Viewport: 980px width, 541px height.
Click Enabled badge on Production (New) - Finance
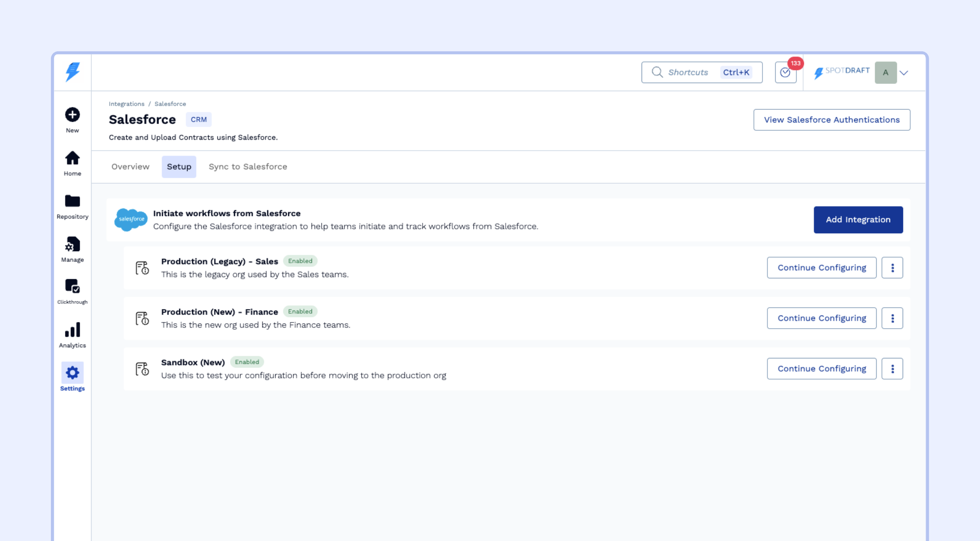(x=300, y=311)
